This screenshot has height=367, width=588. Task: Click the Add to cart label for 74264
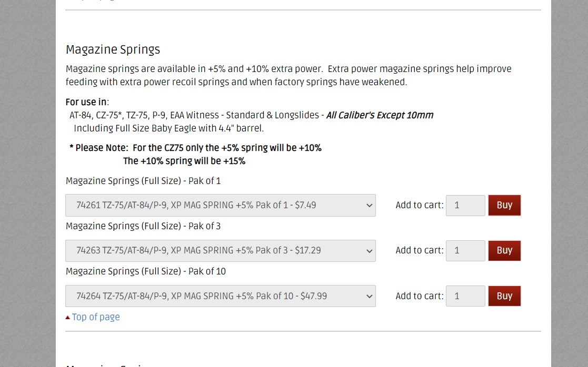tap(419, 296)
